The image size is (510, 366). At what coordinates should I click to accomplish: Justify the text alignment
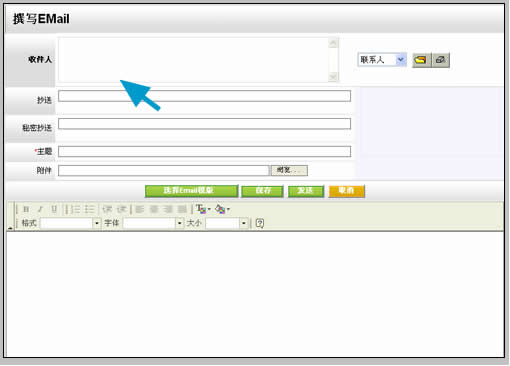[182, 209]
